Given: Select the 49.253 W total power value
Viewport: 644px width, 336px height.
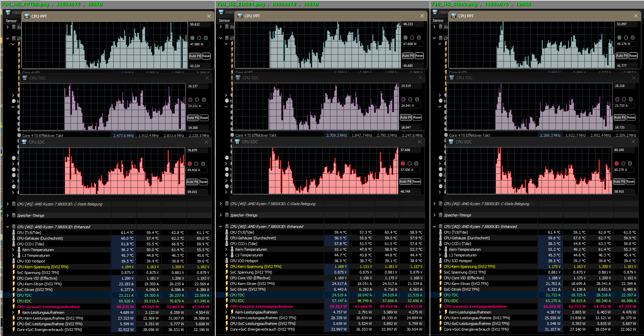Looking at the screenshot, I should coord(338,306).
